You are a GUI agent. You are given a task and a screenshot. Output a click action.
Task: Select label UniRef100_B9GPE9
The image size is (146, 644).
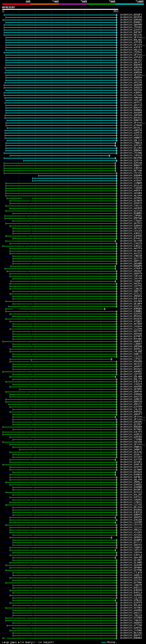click(x=131, y=65)
